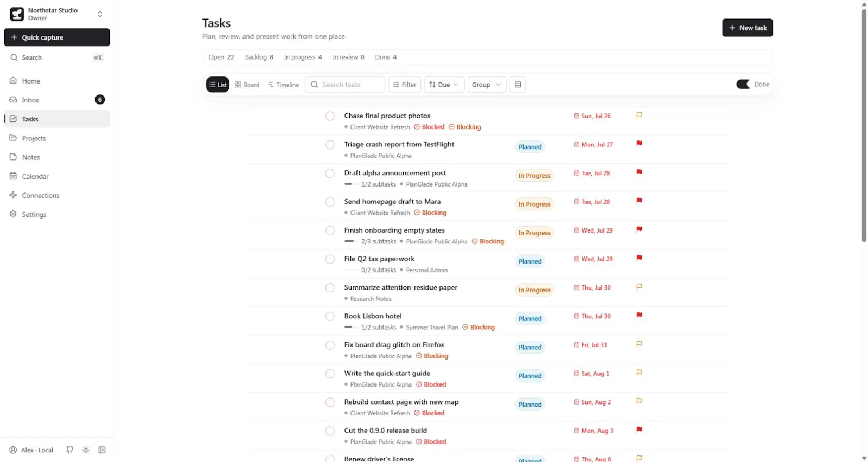Click the Search tasks field
Screen dimensions: 868x462
click(345, 85)
